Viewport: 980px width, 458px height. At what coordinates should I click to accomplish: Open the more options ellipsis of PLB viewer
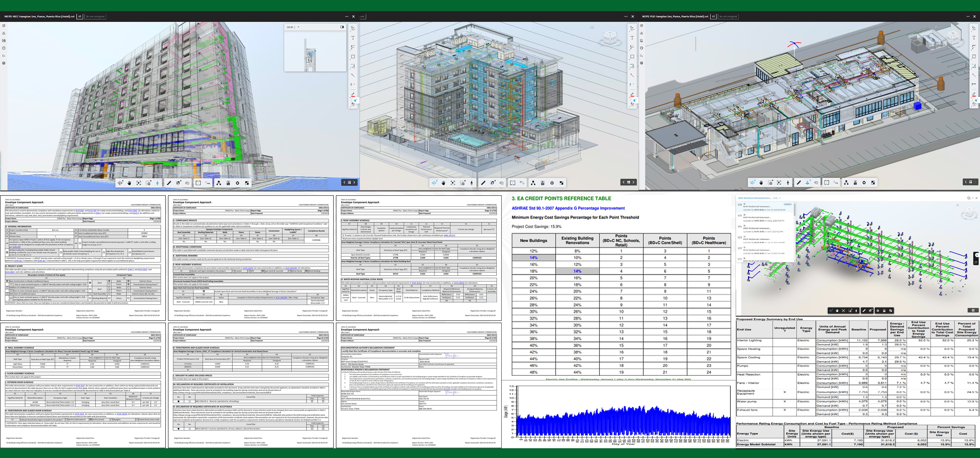(x=968, y=16)
